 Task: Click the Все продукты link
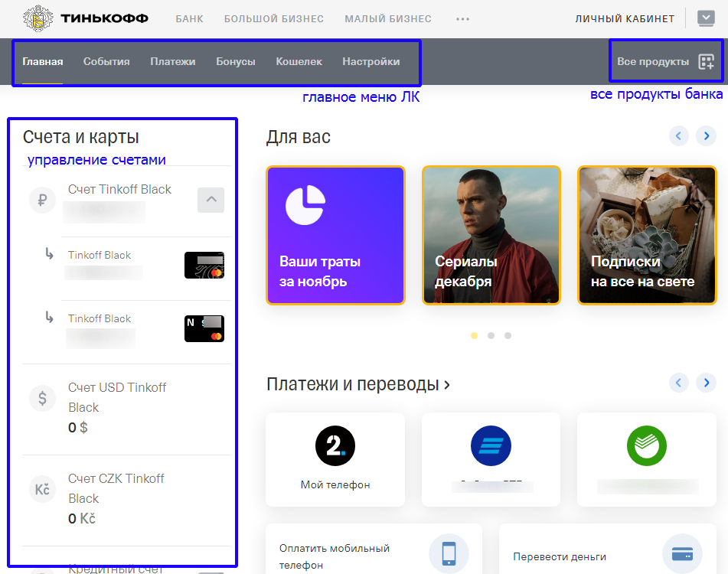(x=653, y=62)
